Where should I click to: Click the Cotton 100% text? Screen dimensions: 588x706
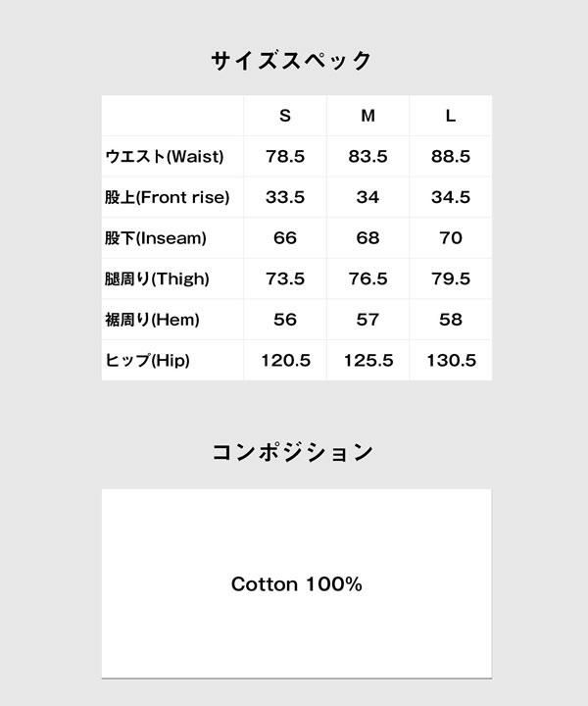coord(296,584)
